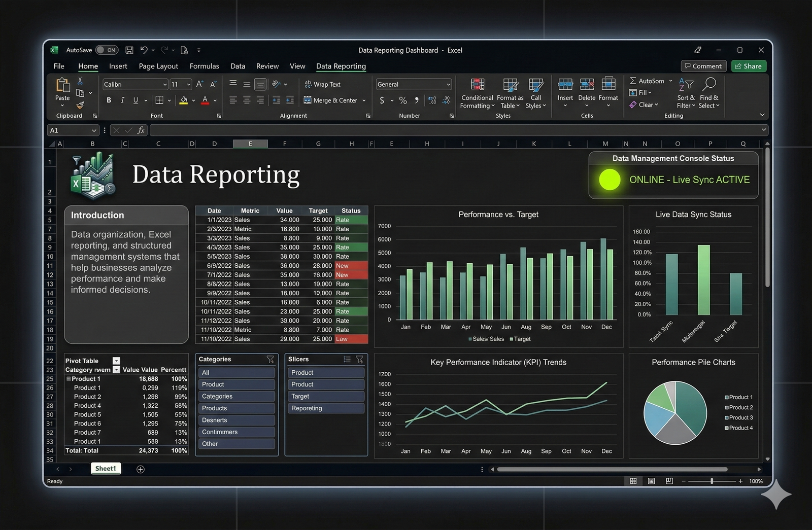812x530 pixels.
Task: Click the Cell Styles icon
Action: 536,93
